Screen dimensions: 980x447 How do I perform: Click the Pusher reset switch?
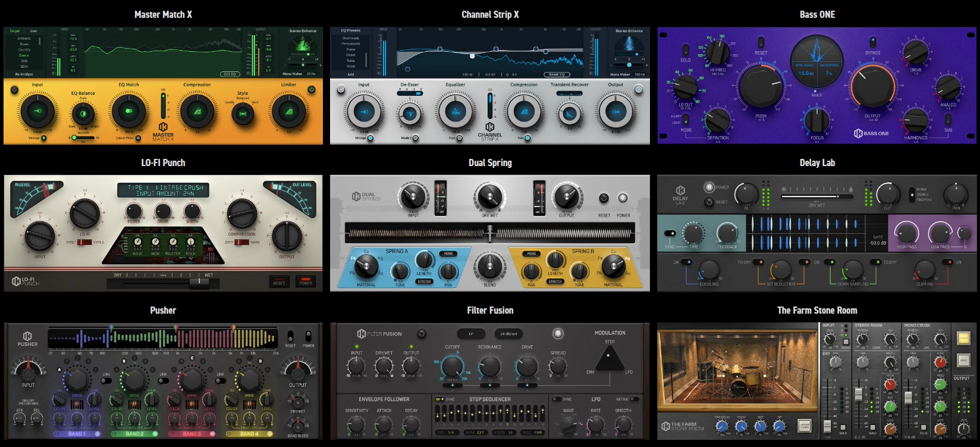coord(290,336)
